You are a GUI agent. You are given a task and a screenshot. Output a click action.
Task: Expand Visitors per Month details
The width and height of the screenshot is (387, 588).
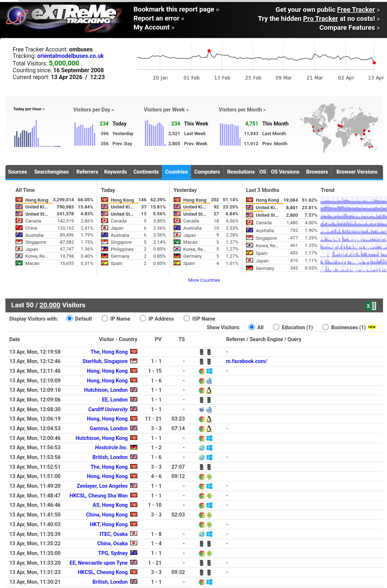[x=242, y=110]
